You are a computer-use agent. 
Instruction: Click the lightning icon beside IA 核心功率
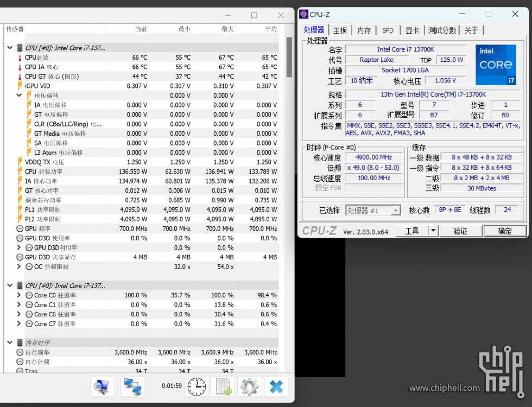20,181
